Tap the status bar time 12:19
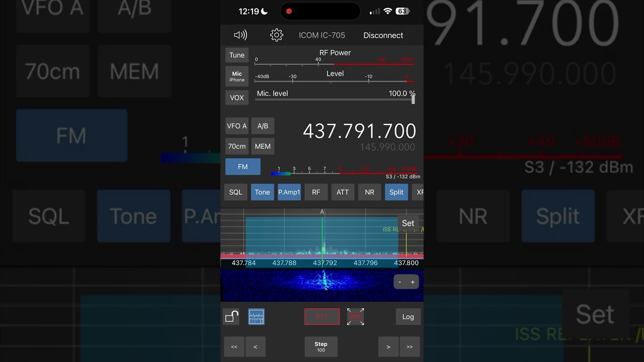Image resolution: width=644 pixels, height=362 pixels. pyautogui.click(x=249, y=11)
